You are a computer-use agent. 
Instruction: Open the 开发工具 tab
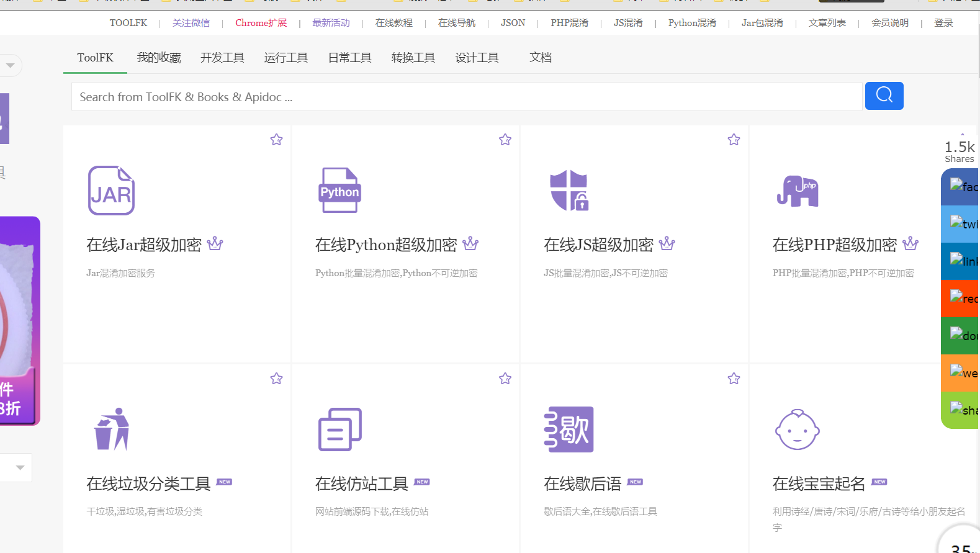point(222,58)
